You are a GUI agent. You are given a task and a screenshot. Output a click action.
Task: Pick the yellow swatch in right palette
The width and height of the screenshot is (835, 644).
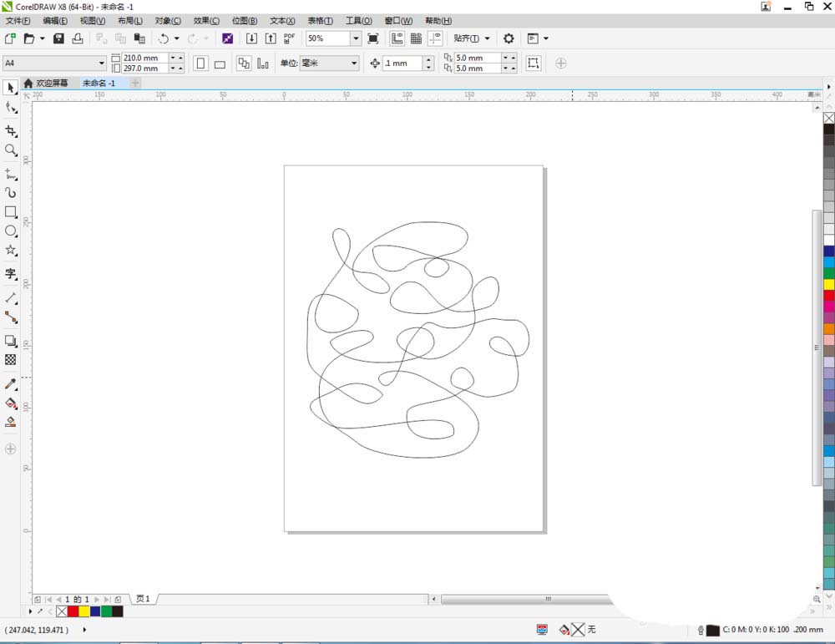[x=829, y=285]
